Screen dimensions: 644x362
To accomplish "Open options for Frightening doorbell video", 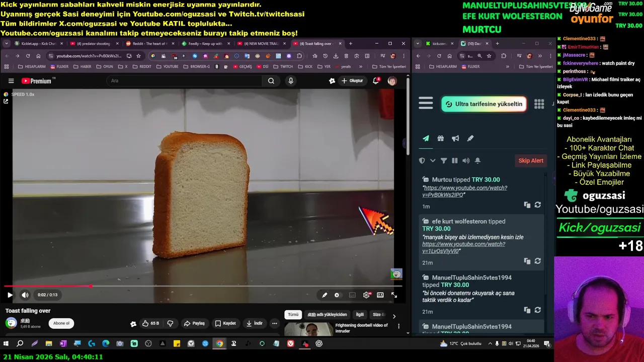I will (399, 326).
